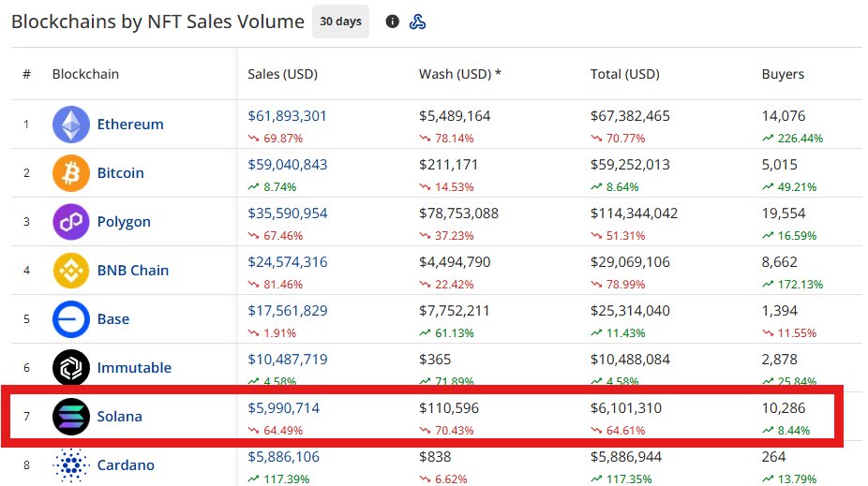Click the Polygon logo icon
The image size is (868, 486).
[71, 222]
